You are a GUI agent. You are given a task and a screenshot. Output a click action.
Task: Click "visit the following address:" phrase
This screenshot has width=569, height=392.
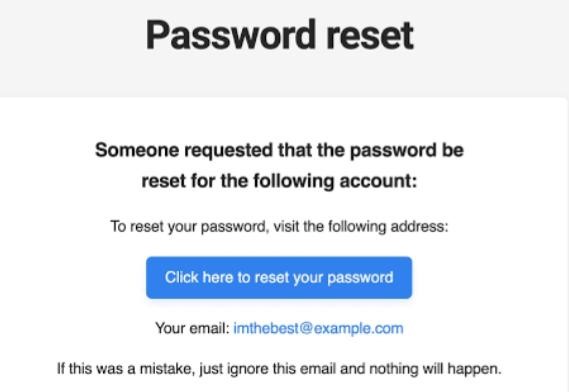(x=361, y=227)
